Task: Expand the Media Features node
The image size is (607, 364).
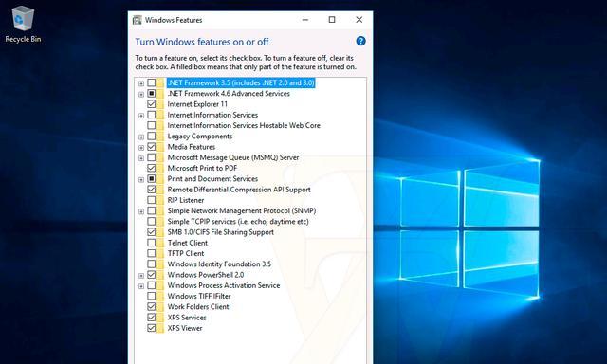Action: click(x=141, y=148)
